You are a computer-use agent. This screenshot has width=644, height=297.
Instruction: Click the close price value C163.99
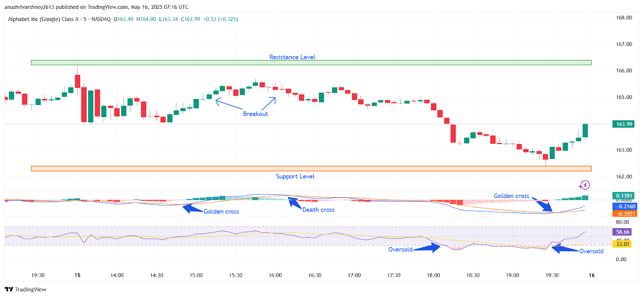190,19
